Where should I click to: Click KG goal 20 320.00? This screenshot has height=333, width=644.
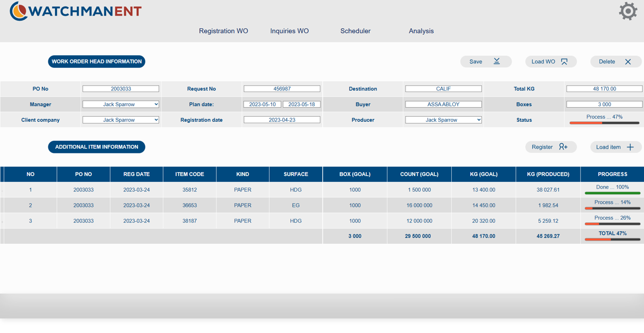tap(484, 221)
